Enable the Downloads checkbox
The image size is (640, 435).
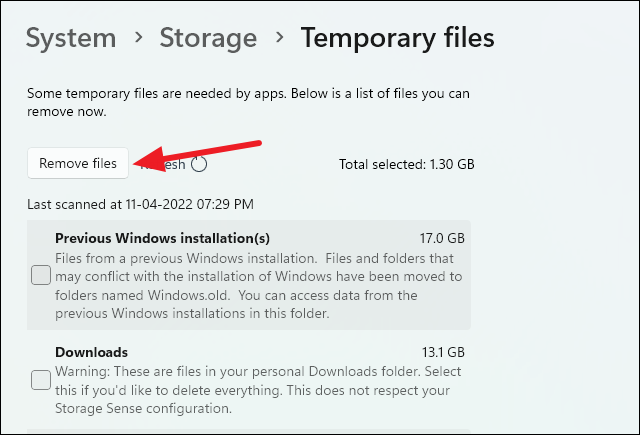pyautogui.click(x=41, y=379)
